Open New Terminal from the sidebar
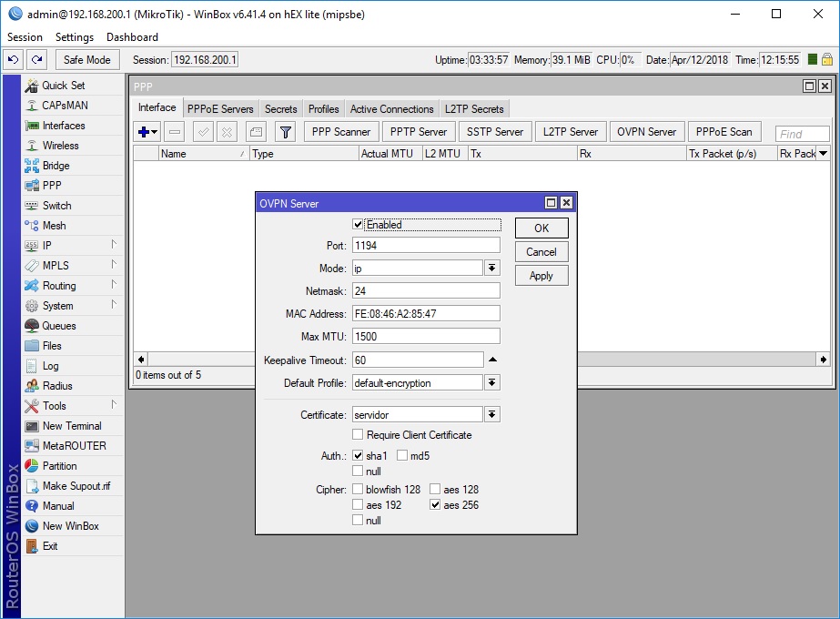Image resolution: width=840 pixels, height=619 pixels. coord(72,426)
